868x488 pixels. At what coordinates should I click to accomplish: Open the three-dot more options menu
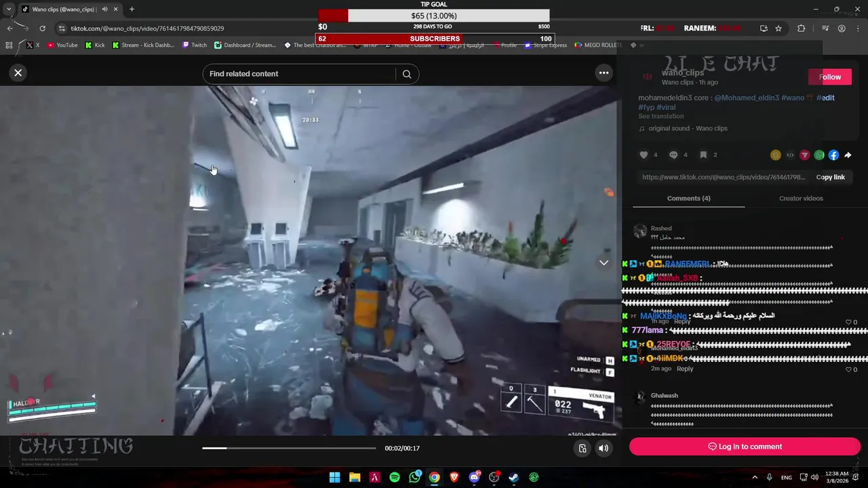click(x=604, y=73)
